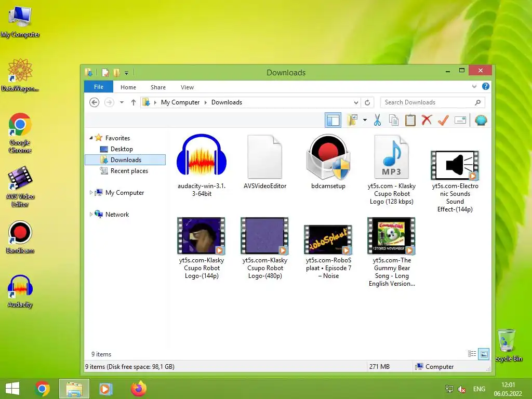Image resolution: width=532 pixels, height=399 pixels.
Task: Open the Customize Quick Access Toolbar dropdown
Action: 126,73
